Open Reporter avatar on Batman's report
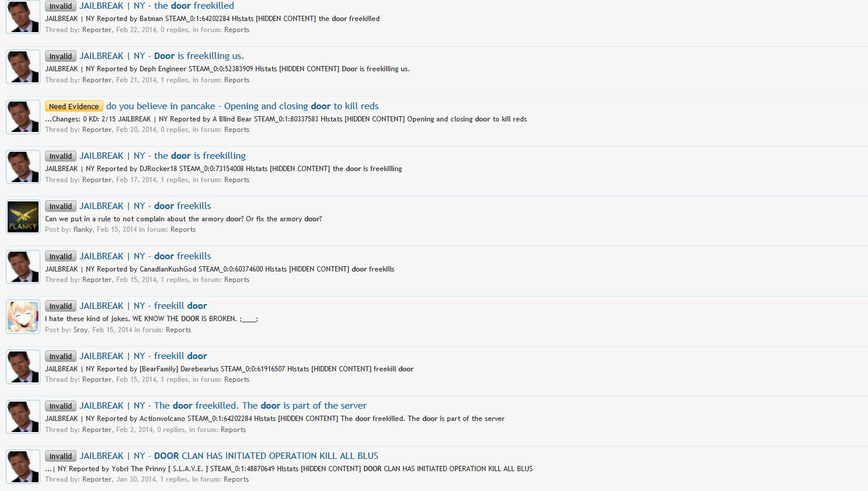This screenshot has height=491, width=868. pos(23,17)
